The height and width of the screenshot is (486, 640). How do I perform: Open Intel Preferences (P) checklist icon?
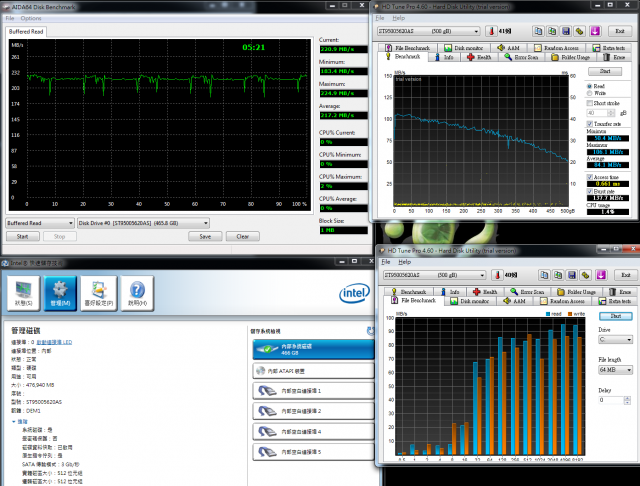99,293
